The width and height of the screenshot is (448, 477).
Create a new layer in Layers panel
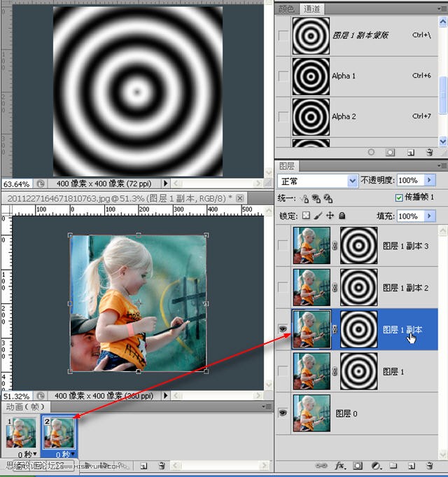pyautogui.click(x=412, y=465)
